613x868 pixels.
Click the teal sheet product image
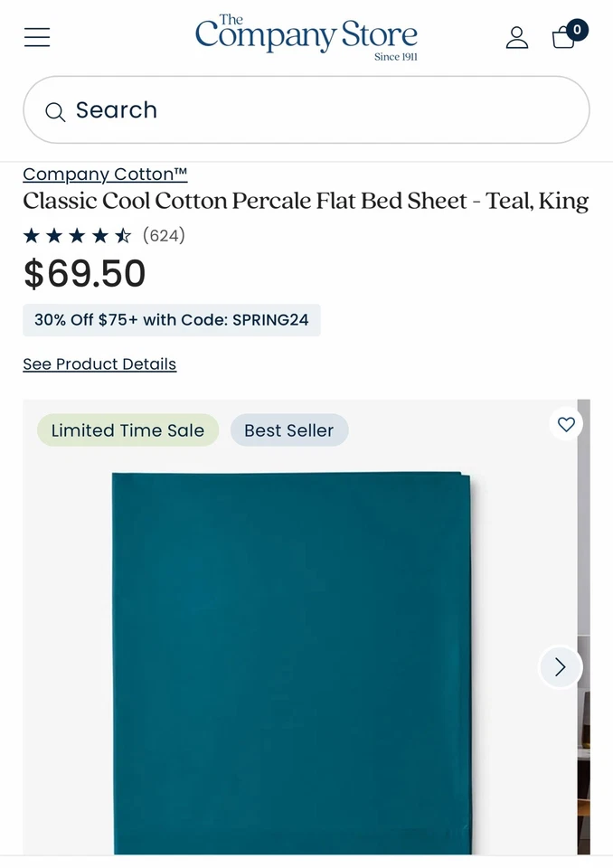click(291, 660)
